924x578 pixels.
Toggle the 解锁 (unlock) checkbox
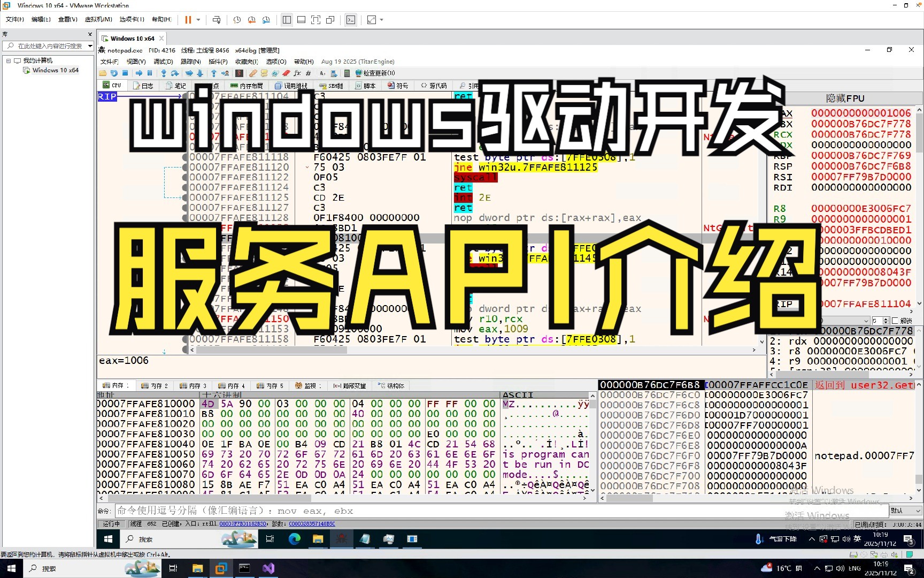pyautogui.click(x=895, y=321)
